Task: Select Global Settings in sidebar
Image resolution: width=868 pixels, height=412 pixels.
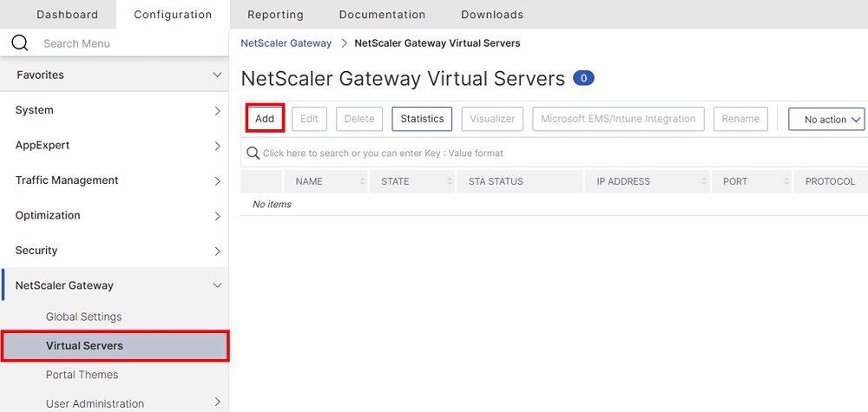Action: (x=83, y=317)
